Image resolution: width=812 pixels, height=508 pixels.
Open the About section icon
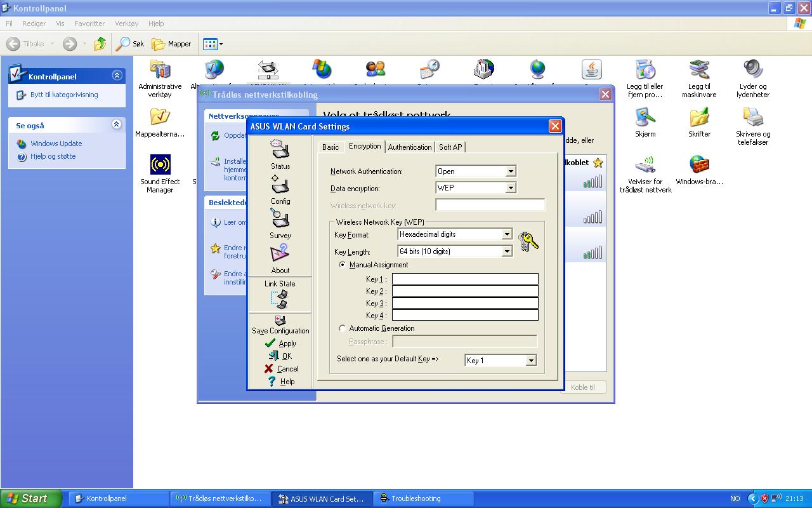[x=280, y=259]
